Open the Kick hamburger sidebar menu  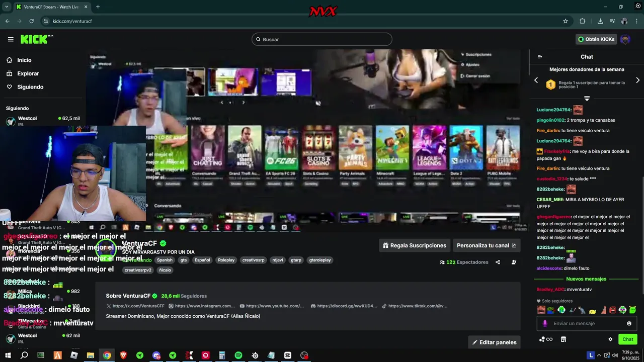pyautogui.click(x=11, y=39)
